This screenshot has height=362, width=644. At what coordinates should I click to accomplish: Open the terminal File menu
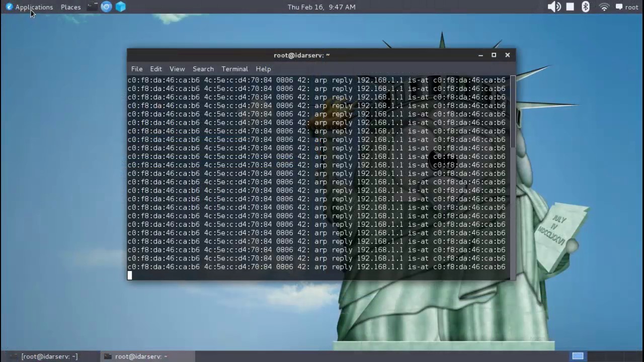(x=137, y=69)
